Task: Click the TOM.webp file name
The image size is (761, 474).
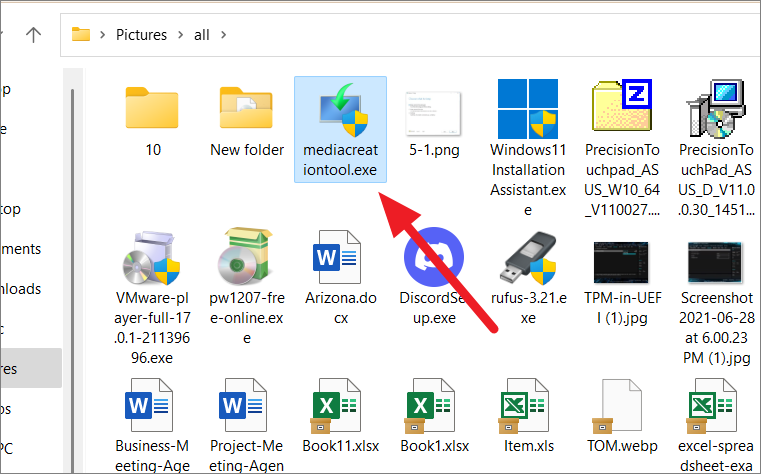Action: coord(622,446)
